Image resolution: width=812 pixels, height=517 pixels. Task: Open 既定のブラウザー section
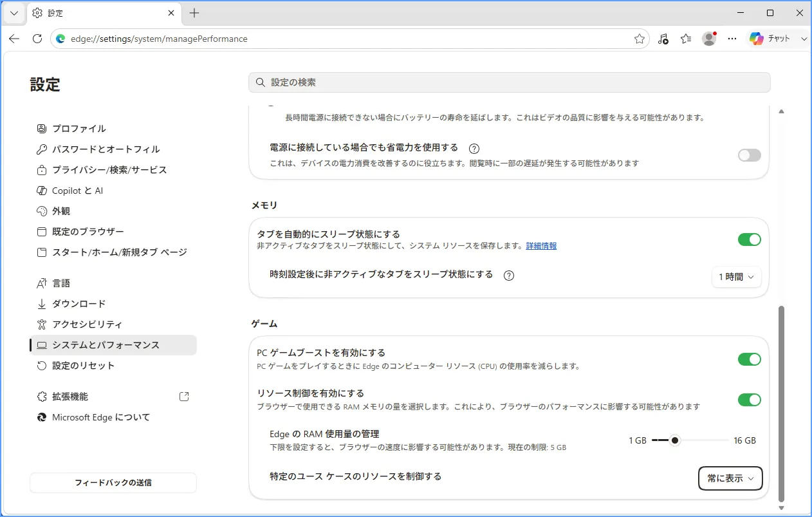tap(113, 232)
